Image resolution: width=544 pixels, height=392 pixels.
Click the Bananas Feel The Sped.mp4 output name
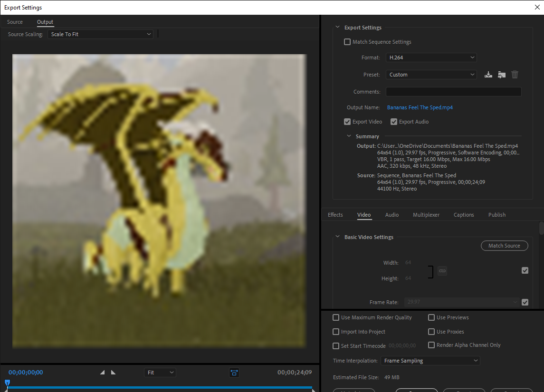tap(420, 107)
